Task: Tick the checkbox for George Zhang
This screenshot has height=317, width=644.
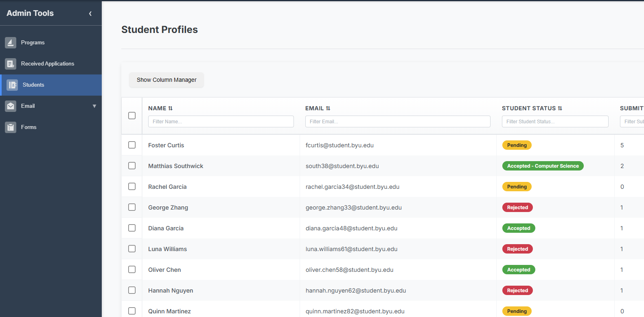Action: [x=132, y=207]
